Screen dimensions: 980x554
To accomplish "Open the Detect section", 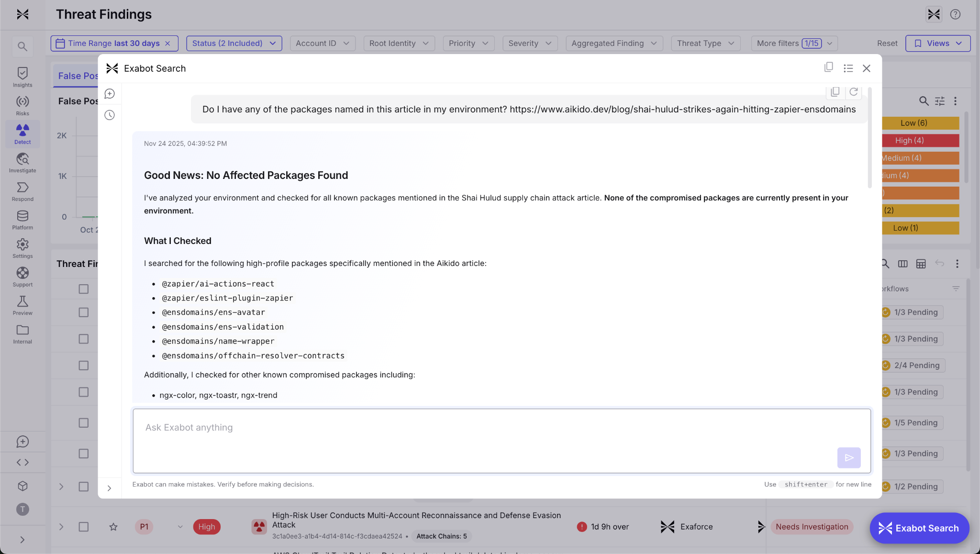I will point(22,134).
